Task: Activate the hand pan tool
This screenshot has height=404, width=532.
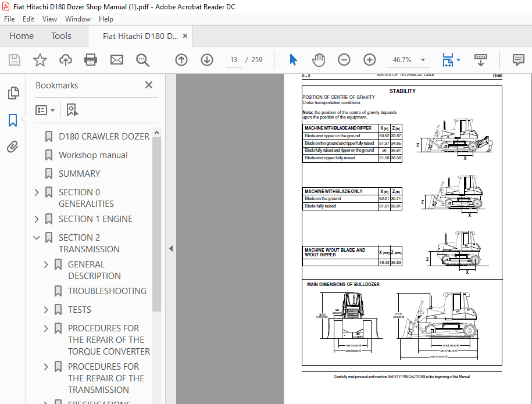Action: (319, 60)
